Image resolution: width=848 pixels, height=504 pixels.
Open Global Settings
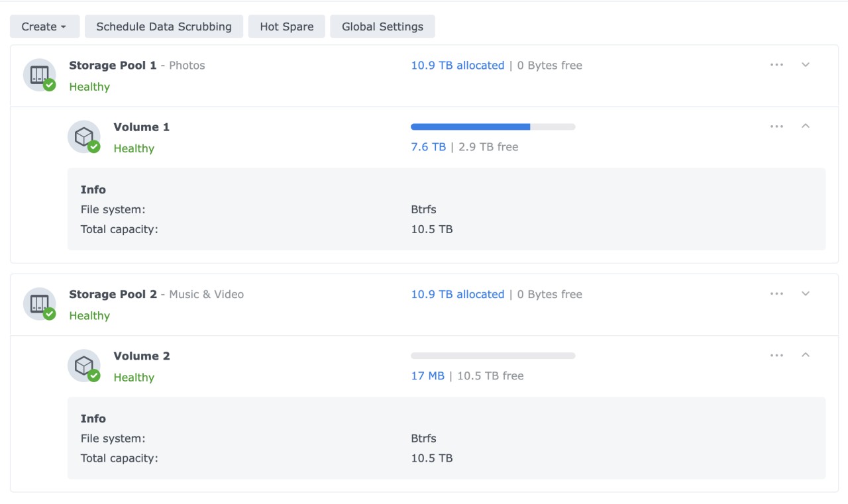(x=382, y=26)
